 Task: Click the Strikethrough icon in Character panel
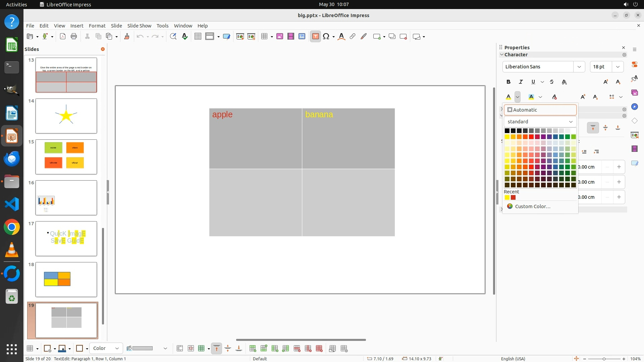click(x=552, y=82)
